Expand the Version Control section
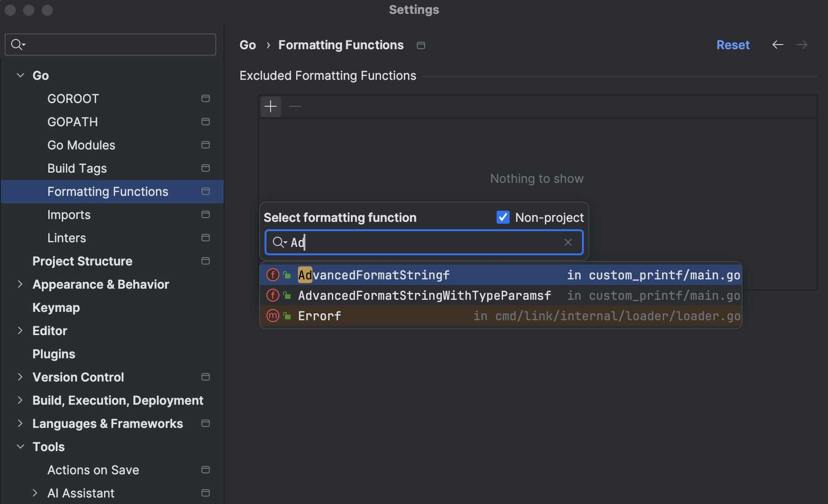 click(x=20, y=377)
